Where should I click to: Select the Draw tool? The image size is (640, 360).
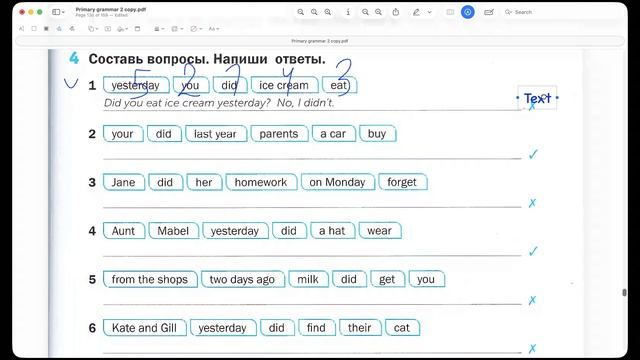(x=72, y=29)
